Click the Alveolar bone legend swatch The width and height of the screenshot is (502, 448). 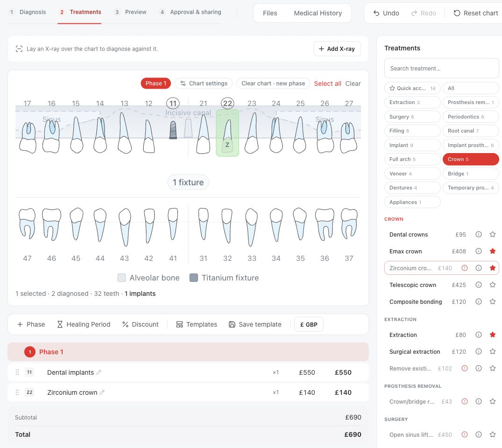(x=122, y=278)
